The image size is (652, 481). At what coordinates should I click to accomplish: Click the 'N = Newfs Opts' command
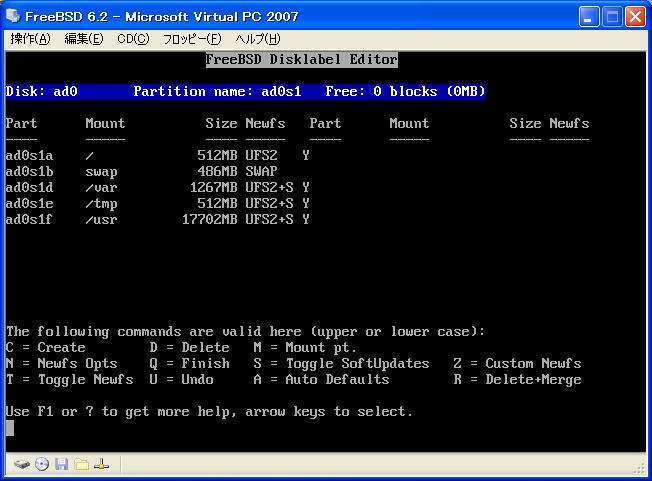pos(62,364)
